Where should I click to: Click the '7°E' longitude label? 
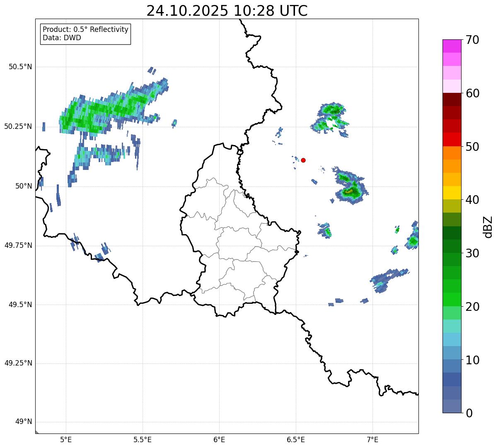tap(372, 440)
